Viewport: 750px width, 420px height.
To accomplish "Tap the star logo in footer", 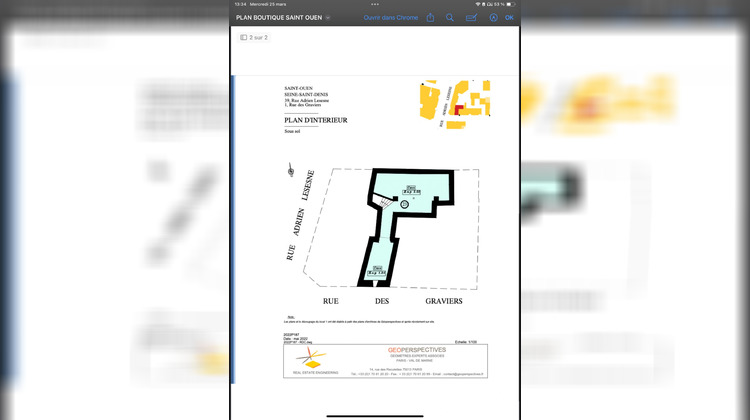I will coord(311,358).
